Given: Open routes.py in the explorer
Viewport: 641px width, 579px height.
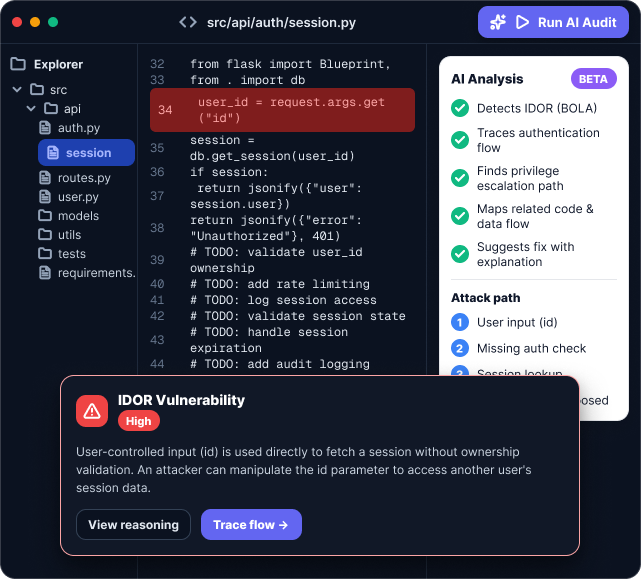Looking at the screenshot, I should 75,178.
